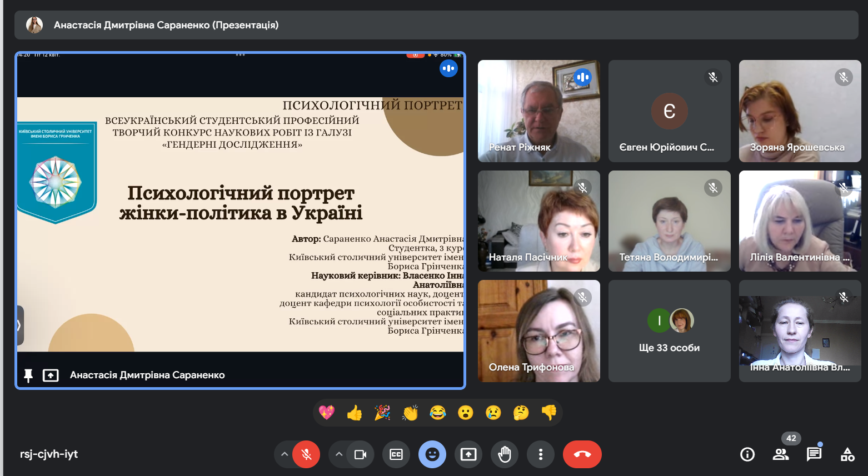868x476 pixels.
Task: Open meeting details info icon
Action: 747,454
